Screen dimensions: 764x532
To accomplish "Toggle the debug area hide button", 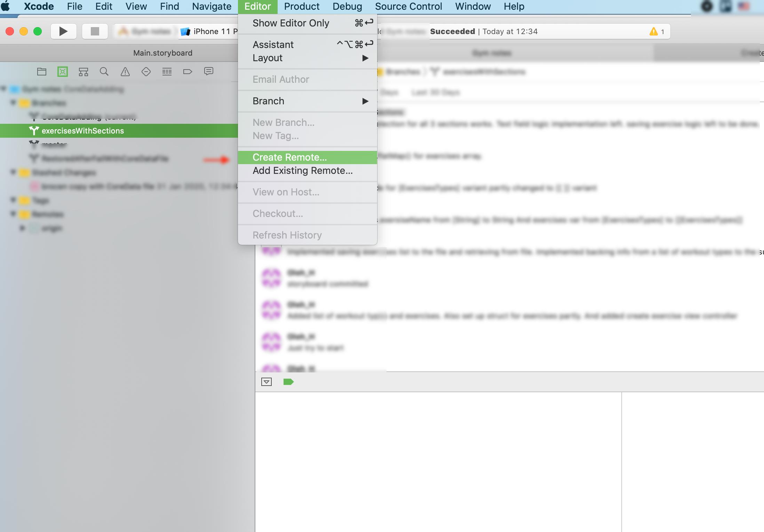I will coord(266,382).
